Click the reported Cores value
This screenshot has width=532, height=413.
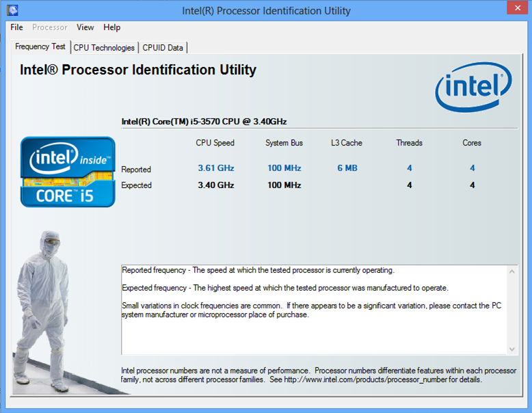click(473, 168)
